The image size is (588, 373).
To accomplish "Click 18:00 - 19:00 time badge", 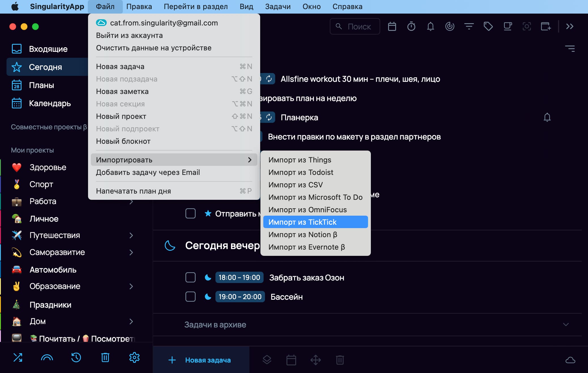I will click(239, 277).
